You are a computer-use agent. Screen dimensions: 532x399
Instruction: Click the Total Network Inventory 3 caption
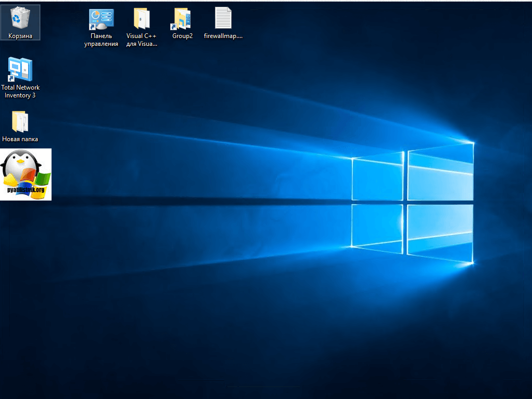[x=20, y=92]
